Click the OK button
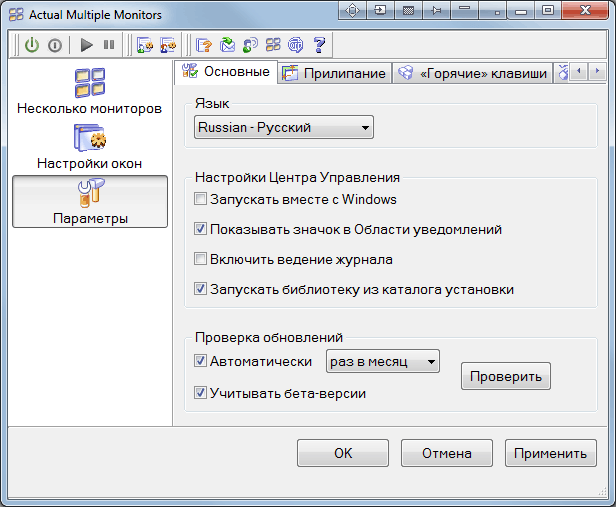 pos(343,453)
